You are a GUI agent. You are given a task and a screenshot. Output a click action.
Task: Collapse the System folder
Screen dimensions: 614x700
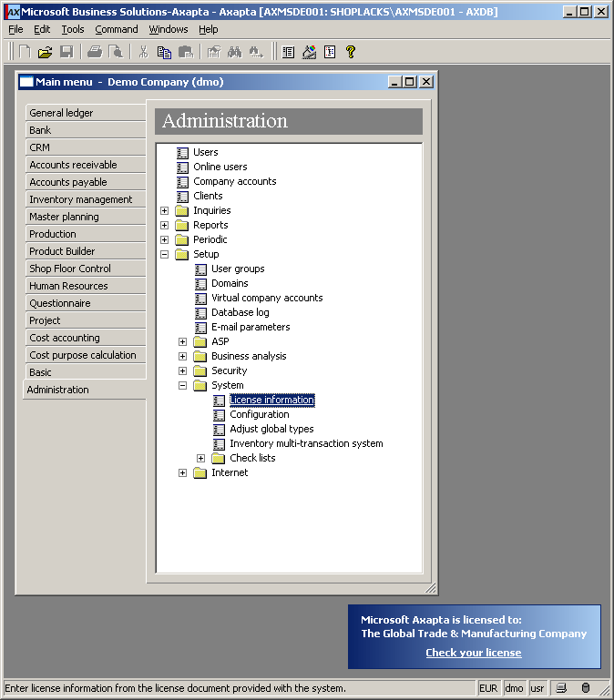coord(182,385)
